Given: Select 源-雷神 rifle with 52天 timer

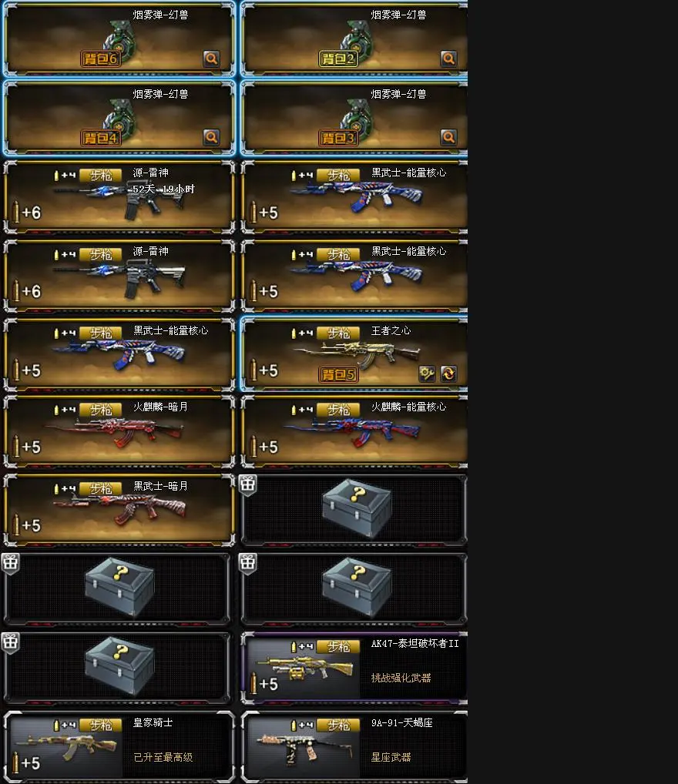Looking at the screenshot, I should click(119, 197).
